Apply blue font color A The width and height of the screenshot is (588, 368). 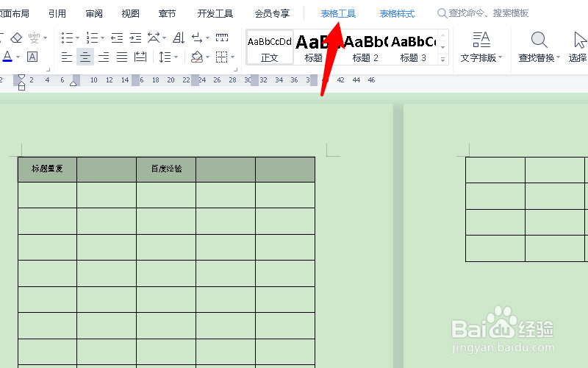pyautogui.click(x=7, y=57)
